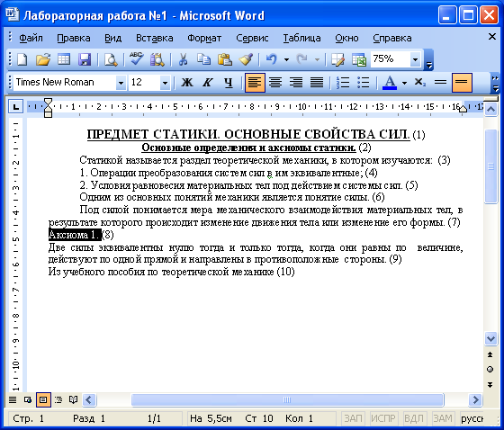Select Browse Object circle button
Screen dimensions: 504x430
(x=490, y=370)
